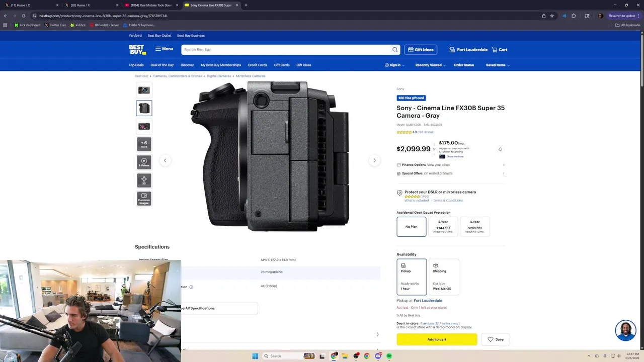The height and width of the screenshot is (362, 644).
Task: Click the search magnifier icon in Best Buy search
Action: tap(395, 49)
